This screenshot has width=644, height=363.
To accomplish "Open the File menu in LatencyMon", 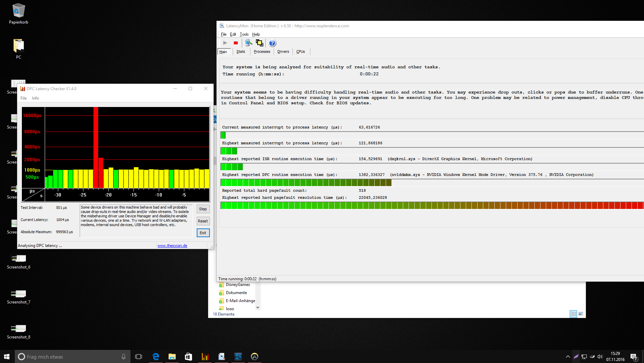I will 224,34.
